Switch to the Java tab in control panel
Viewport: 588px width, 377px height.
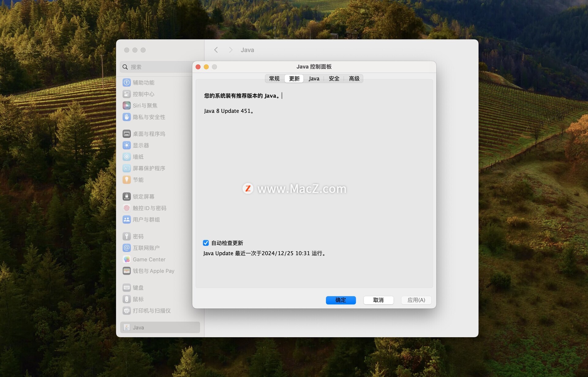(314, 79)
